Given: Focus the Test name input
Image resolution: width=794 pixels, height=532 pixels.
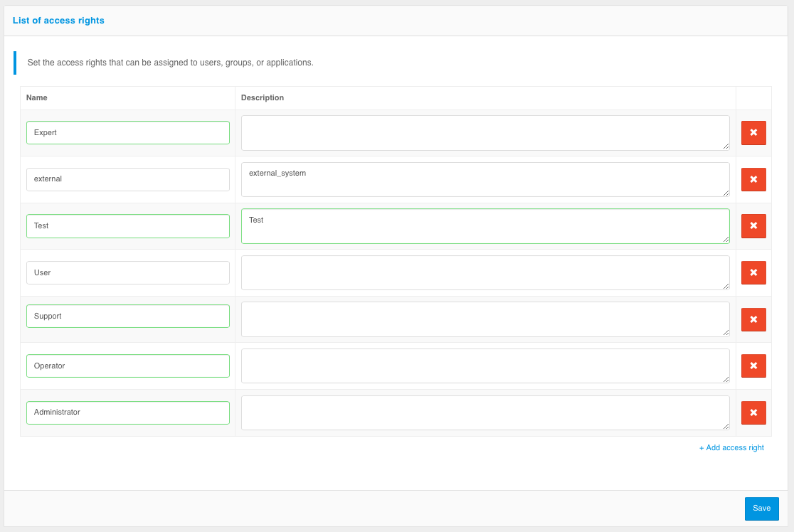Looking at the screenshot, I should 128,225.
